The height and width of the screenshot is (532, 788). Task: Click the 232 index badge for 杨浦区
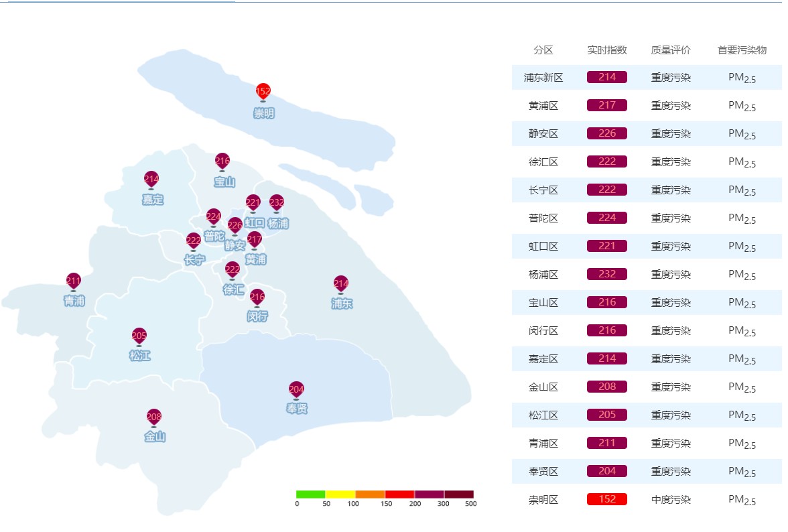pos(606,275)
